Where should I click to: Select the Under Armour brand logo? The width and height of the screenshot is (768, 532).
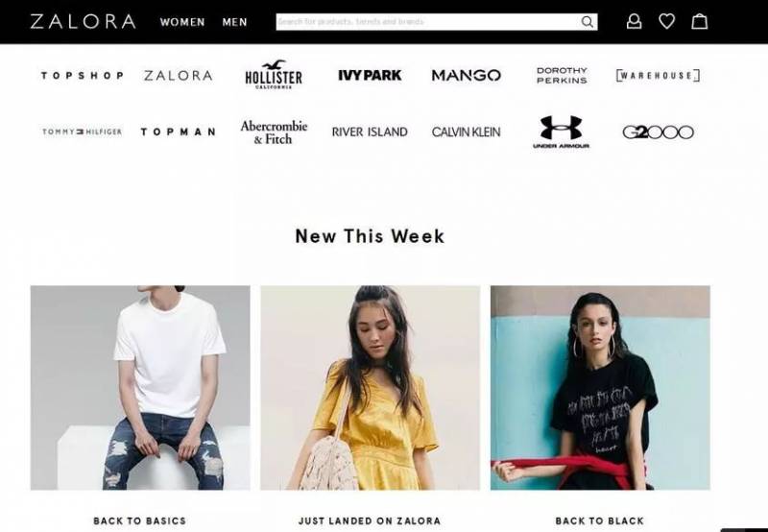pyautogui.click(x=562, y=132)
